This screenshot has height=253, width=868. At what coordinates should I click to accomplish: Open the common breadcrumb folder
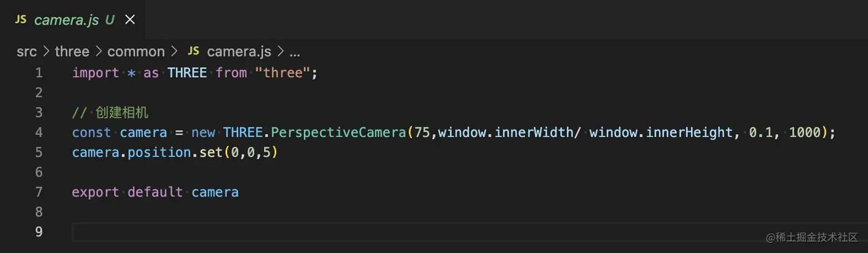coord(136,52)
